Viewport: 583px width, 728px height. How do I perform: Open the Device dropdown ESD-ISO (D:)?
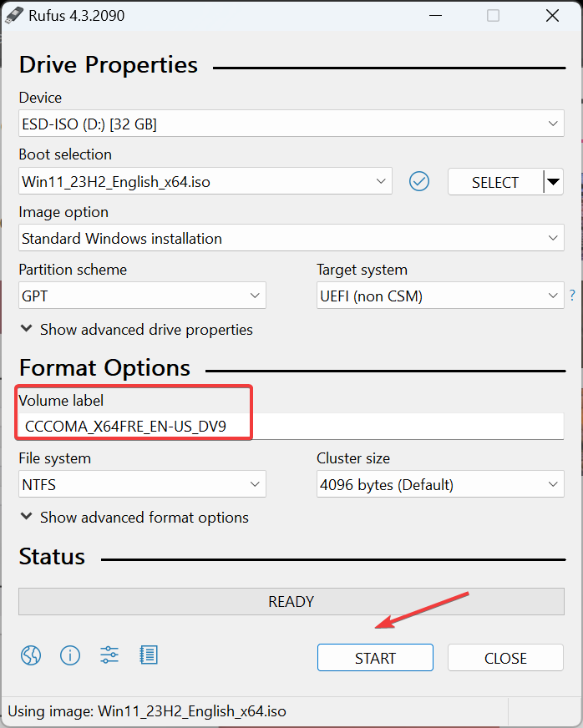(291, 124)
